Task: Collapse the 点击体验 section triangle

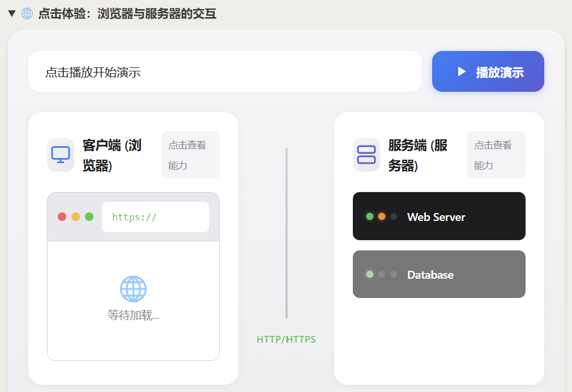Action: point(12,14)
